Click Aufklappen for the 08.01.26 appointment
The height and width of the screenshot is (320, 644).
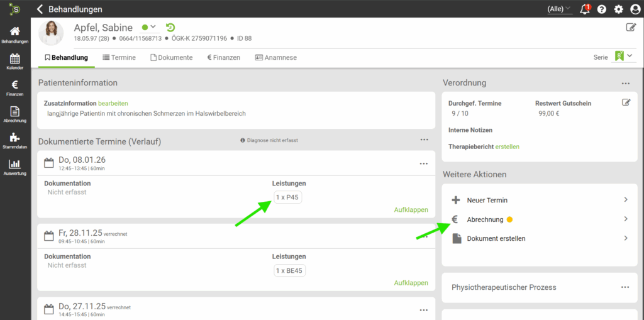click(411, 210)
